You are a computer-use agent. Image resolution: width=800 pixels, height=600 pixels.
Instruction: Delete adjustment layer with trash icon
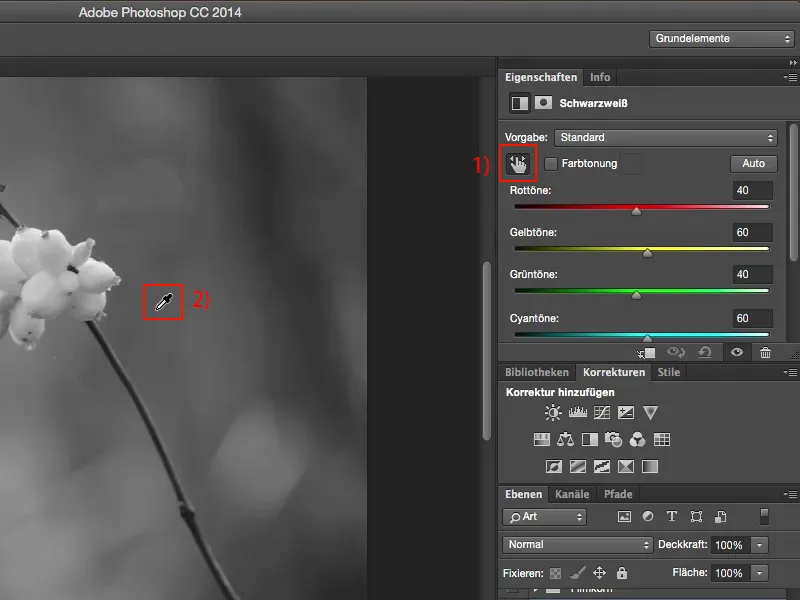point(765,352)
